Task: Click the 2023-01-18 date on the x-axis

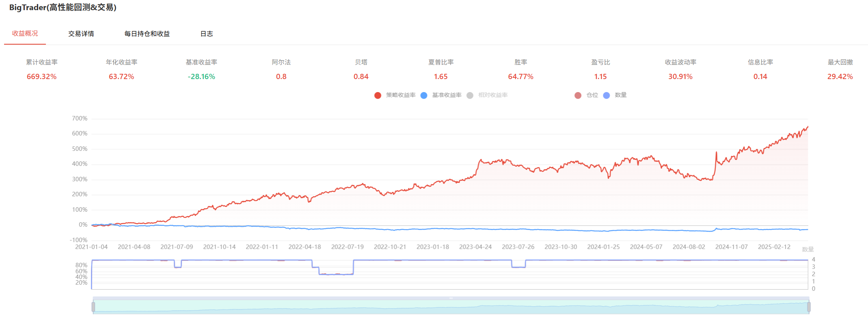Action: click(x=433, y=247)
